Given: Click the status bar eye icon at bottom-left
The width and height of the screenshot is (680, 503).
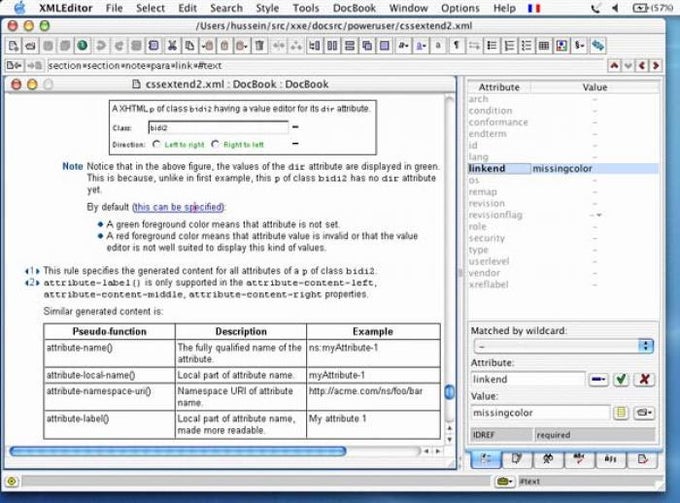Looking at the screenshot, I should tap(12, 481).
